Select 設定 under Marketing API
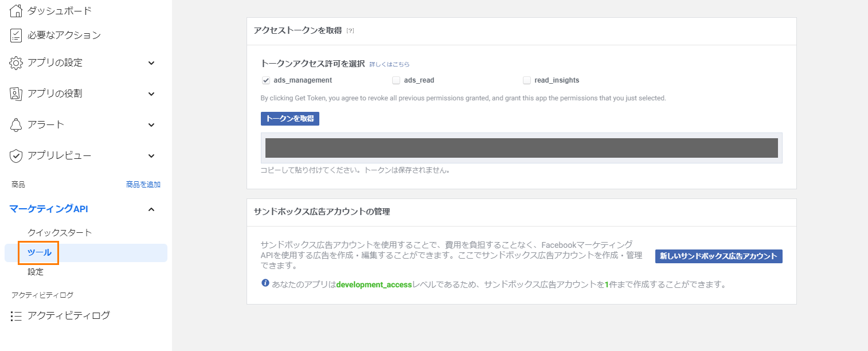Image resolution: width=868 pixels, height=351 pixels. [36, 272]
